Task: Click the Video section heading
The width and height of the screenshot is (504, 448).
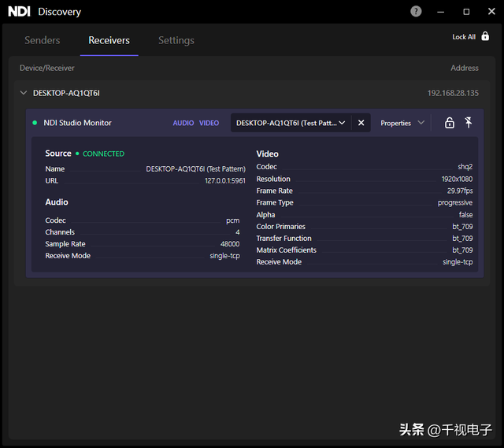Action: [268, 154]
